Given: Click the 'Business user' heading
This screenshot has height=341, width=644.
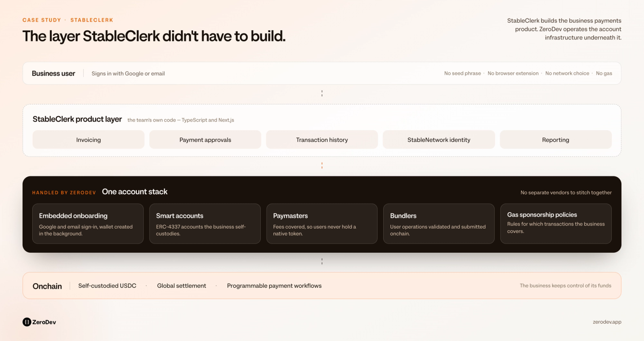Looking at the screenshot, I should (x=54, y=73).
